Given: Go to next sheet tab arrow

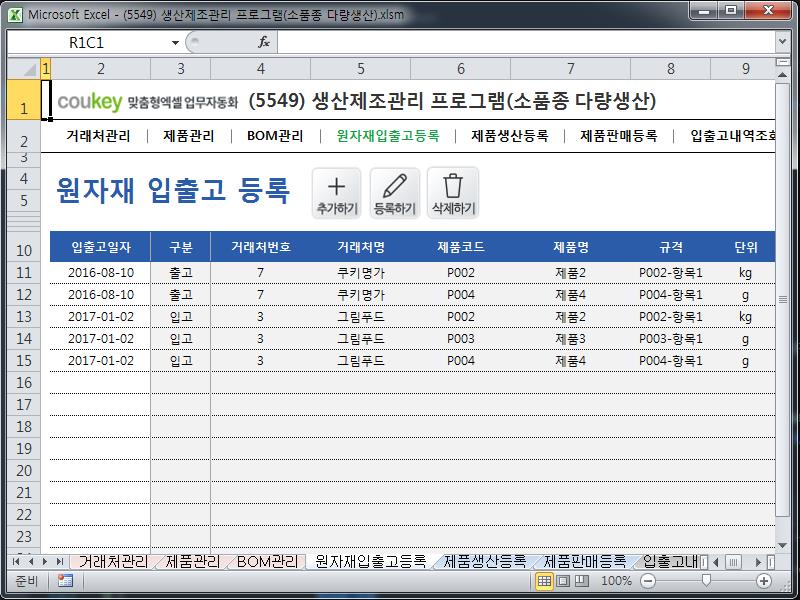Looking at the screenshot, I should [45, 562].
